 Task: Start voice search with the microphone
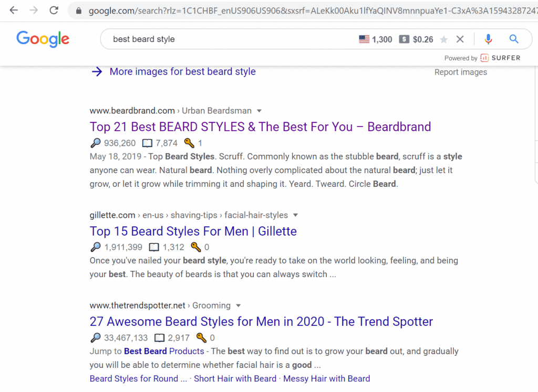[488, 39]
